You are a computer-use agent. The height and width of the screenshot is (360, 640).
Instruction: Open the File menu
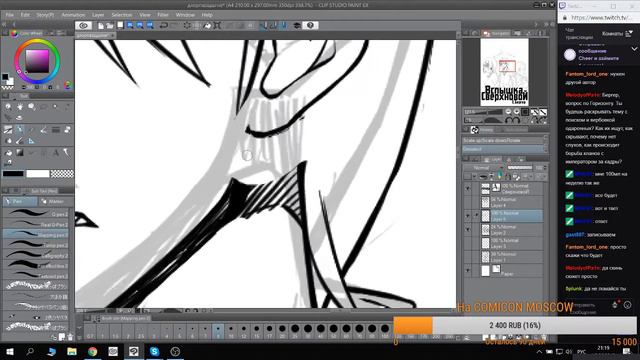click(x=9, y=15)
